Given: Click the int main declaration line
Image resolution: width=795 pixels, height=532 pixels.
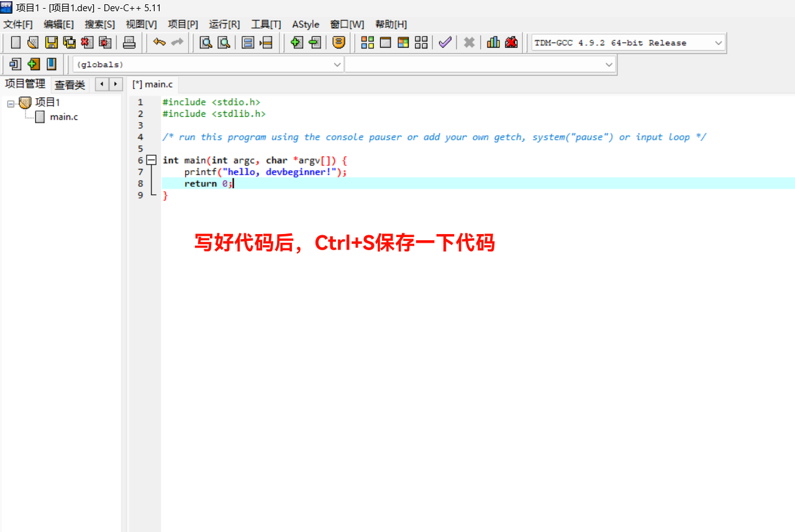Looking at the screenshot, I should pyautogui.click(x=255, y=160).
